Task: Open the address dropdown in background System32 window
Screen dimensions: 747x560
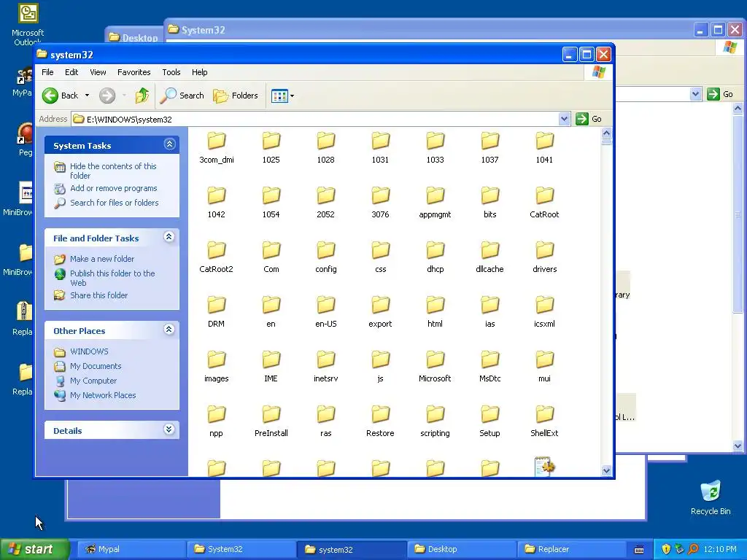Action: pos(695,94)
